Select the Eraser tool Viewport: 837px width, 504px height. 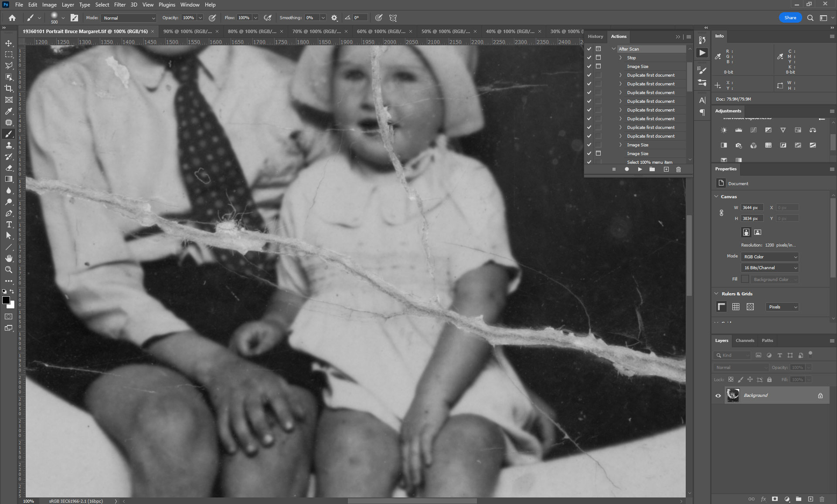tap(9, 168)
